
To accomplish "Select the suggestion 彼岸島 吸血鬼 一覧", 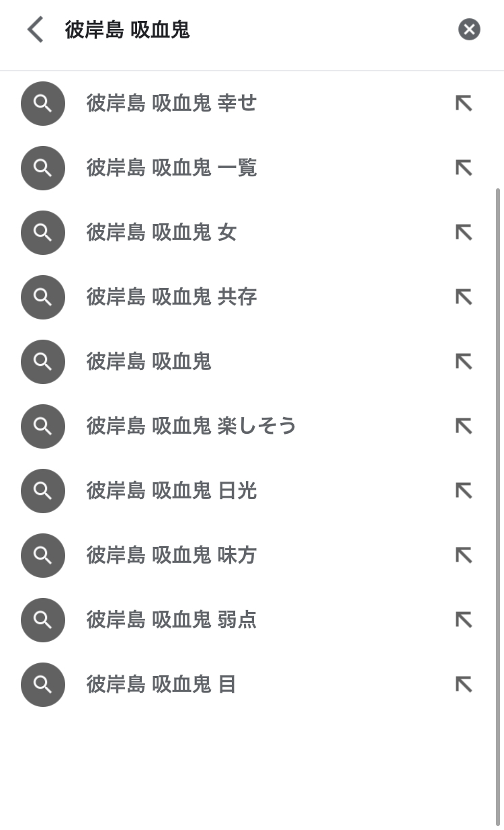I will click(x=172, y=168).
